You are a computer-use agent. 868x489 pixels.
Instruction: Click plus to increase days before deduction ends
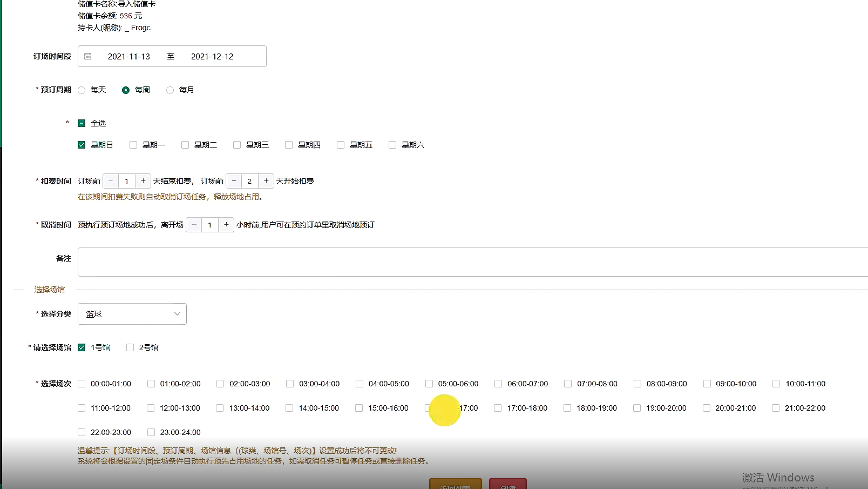143,180
